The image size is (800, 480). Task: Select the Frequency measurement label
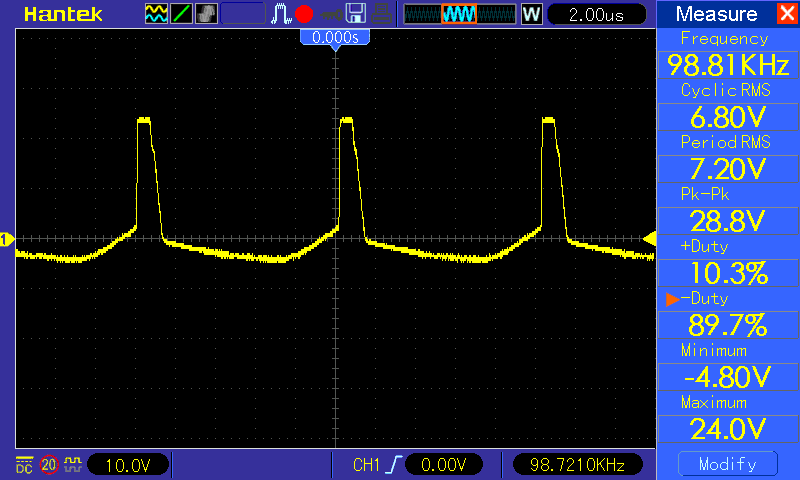724,39
